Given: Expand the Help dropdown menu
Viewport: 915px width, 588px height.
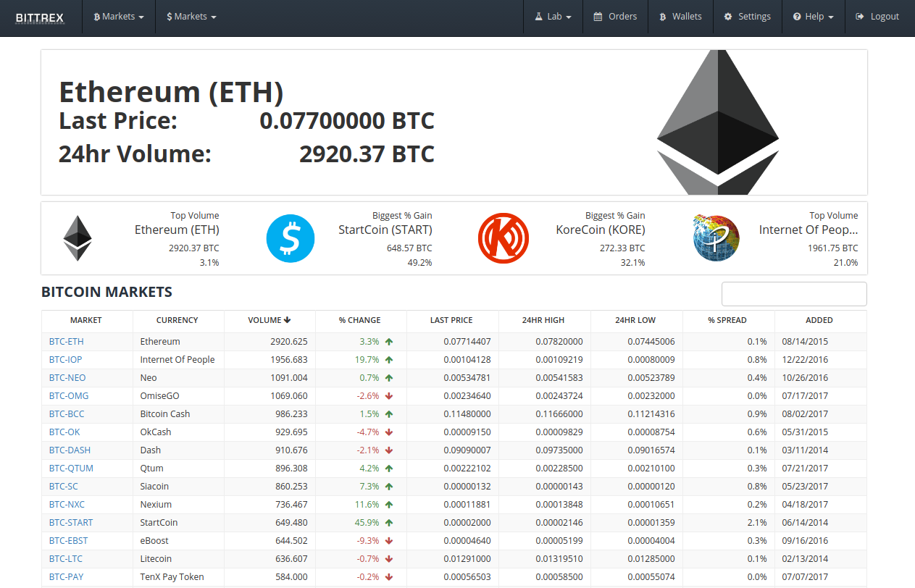Looking at the screenshot, I should click(x=813, y=17).
